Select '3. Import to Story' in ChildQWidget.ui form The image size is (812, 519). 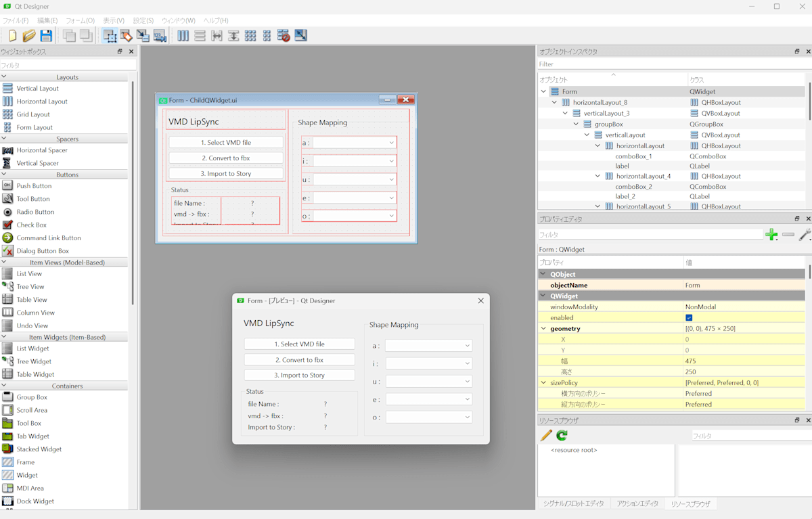tap(226, 174)
